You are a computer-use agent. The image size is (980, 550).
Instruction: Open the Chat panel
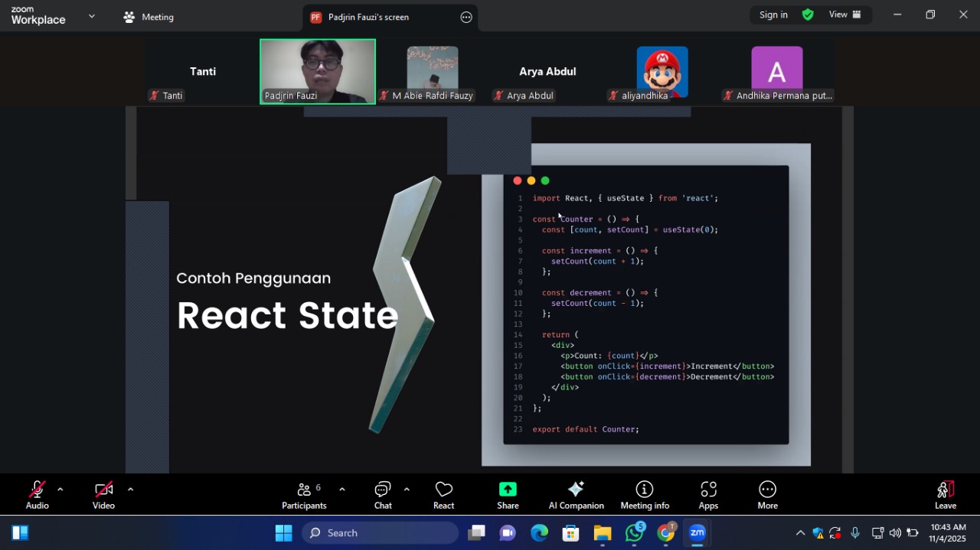(x=383, y=495)
